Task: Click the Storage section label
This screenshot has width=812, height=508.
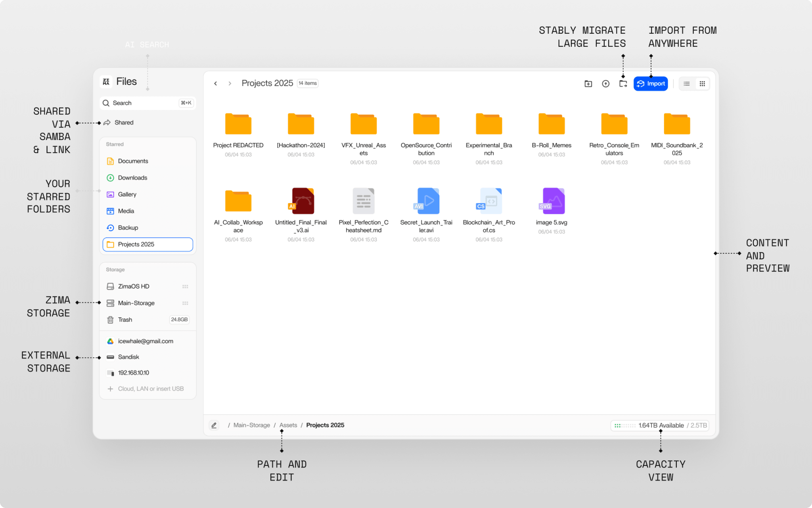Action: (115, 270)
